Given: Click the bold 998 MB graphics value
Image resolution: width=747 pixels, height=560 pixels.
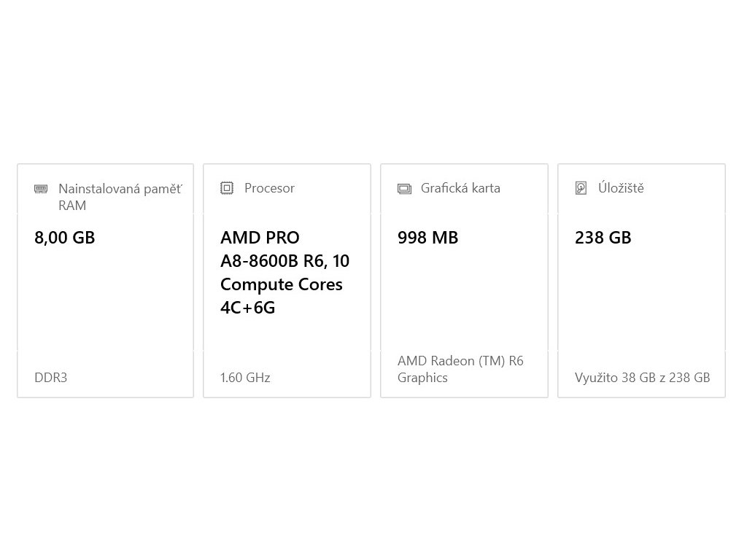Looking at the screenshot, I should click(427, 238).
